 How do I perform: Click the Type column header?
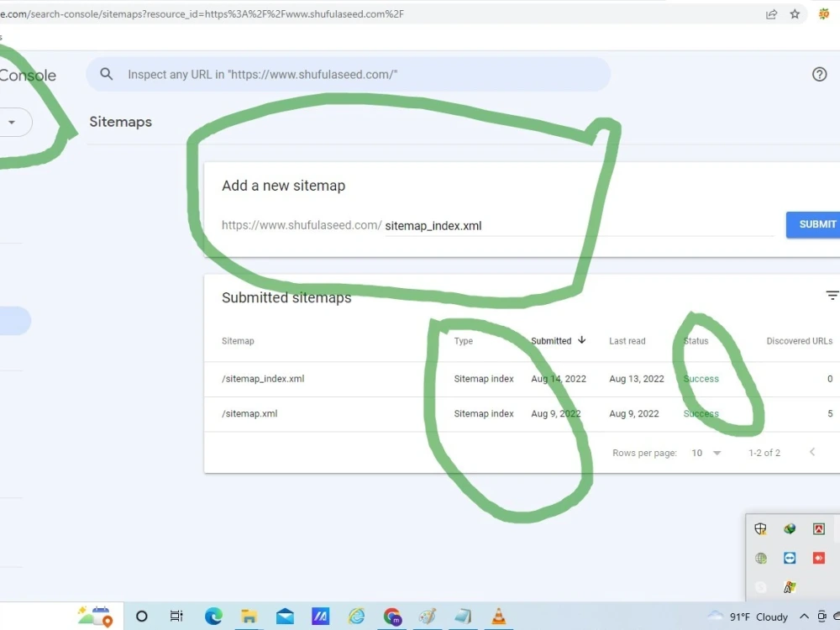tap(464, 341)
